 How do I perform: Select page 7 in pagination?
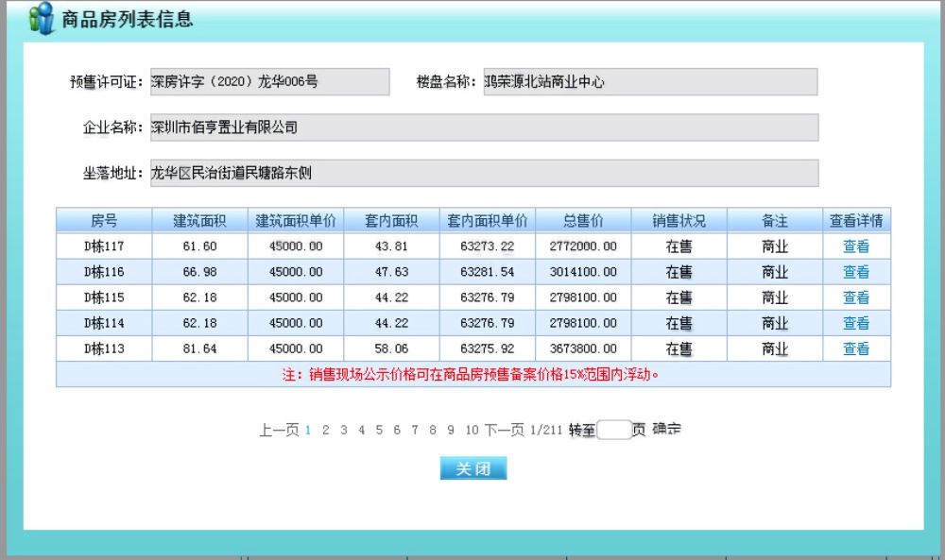click(x=415, y=430)
